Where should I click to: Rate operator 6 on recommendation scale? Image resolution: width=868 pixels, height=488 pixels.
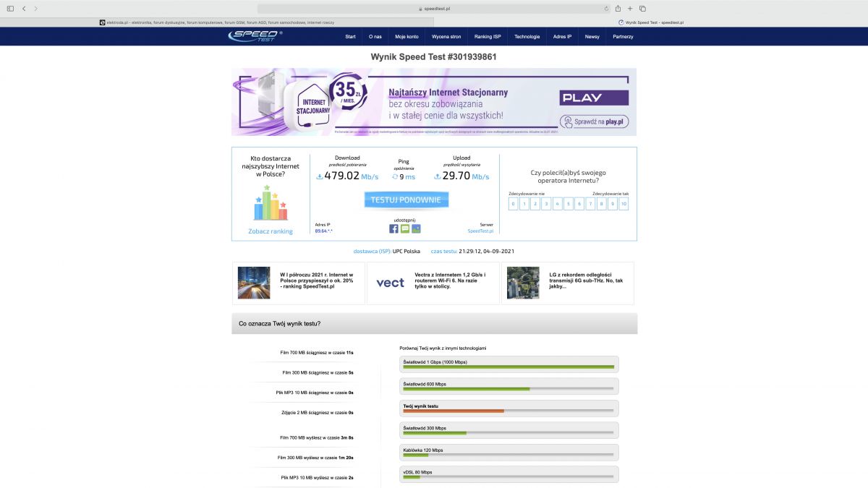click(x=579, y=205)
